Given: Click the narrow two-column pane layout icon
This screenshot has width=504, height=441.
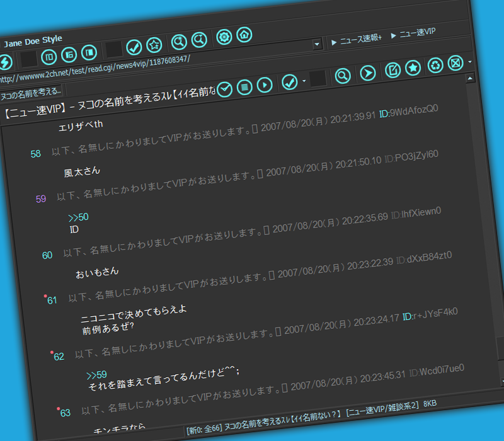Looking at the screenshot, I should click(49, 57).
